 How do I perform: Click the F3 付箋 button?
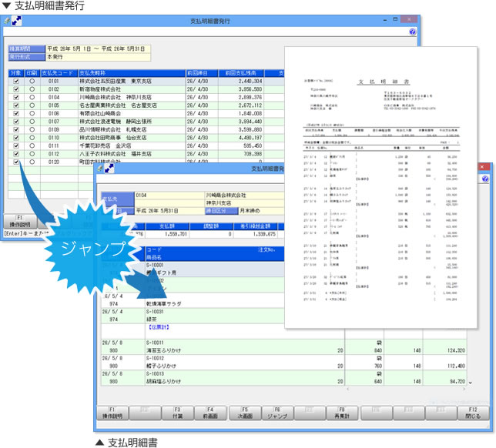click(177, 413)
